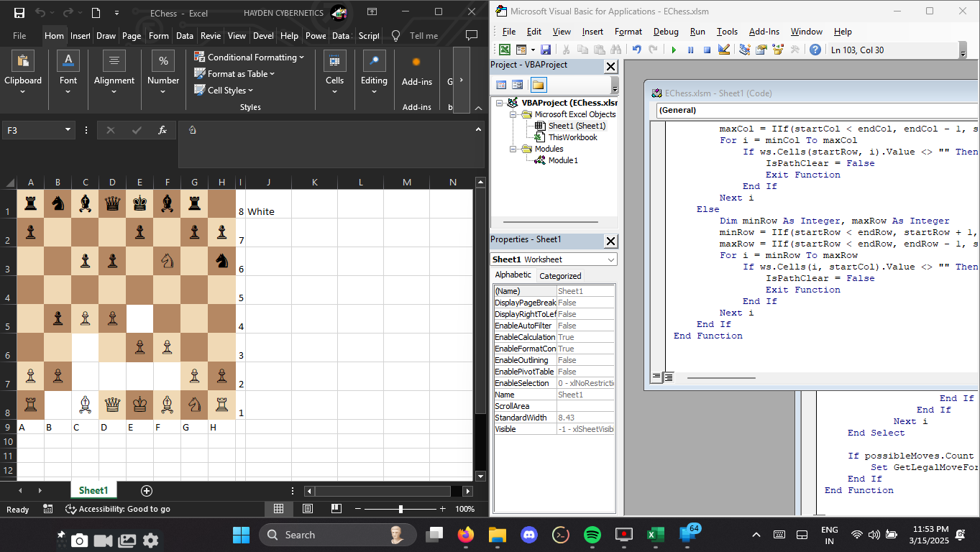The width and height of the screenshot is (980, 552).
Task: Run the macro with the green play icon
Action: point(674,50)
